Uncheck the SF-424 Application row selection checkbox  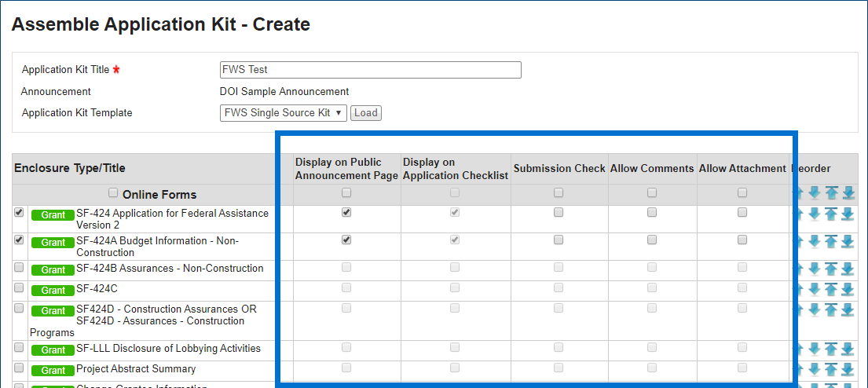(19, 213)
